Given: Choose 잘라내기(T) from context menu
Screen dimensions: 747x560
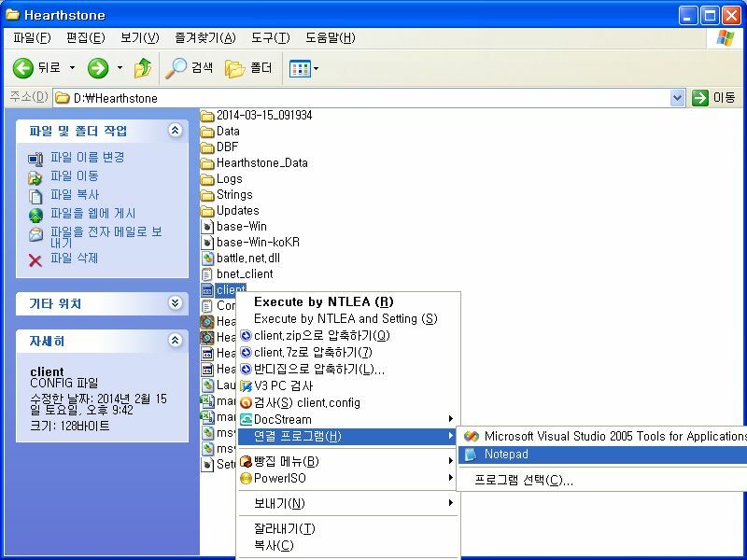Looking at the screenshot, I should point(348,528).
